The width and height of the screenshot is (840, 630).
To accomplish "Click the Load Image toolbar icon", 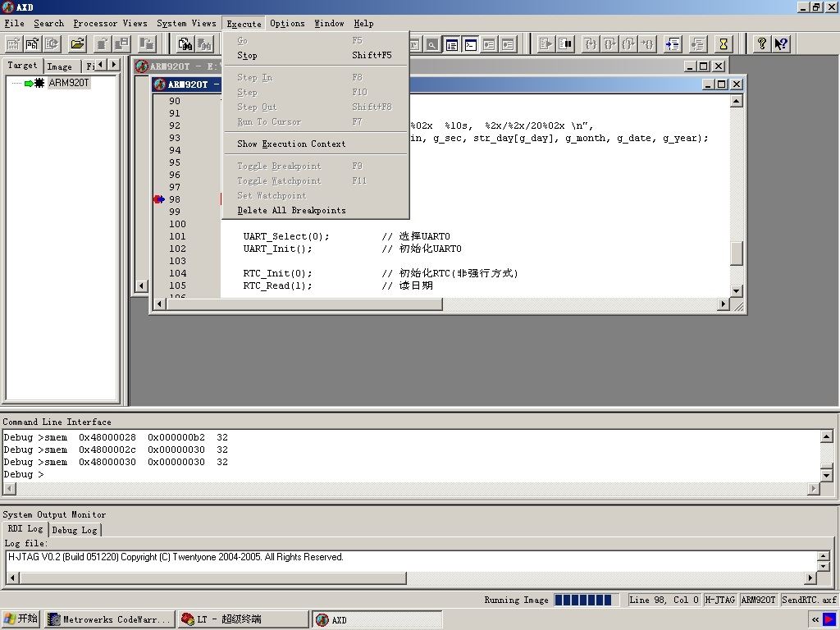I will click(x=13, y=44).
